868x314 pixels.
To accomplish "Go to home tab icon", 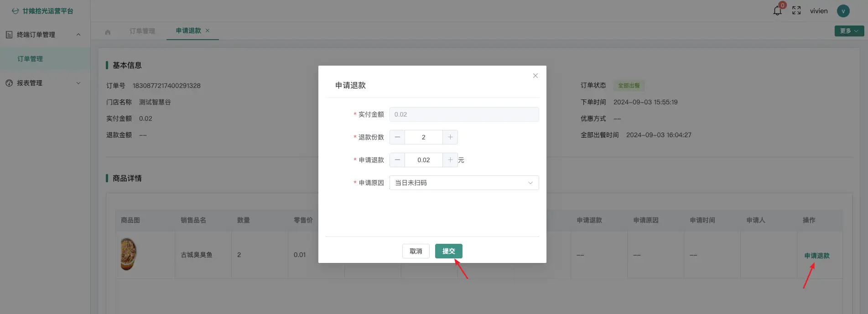I will point(108,32).
